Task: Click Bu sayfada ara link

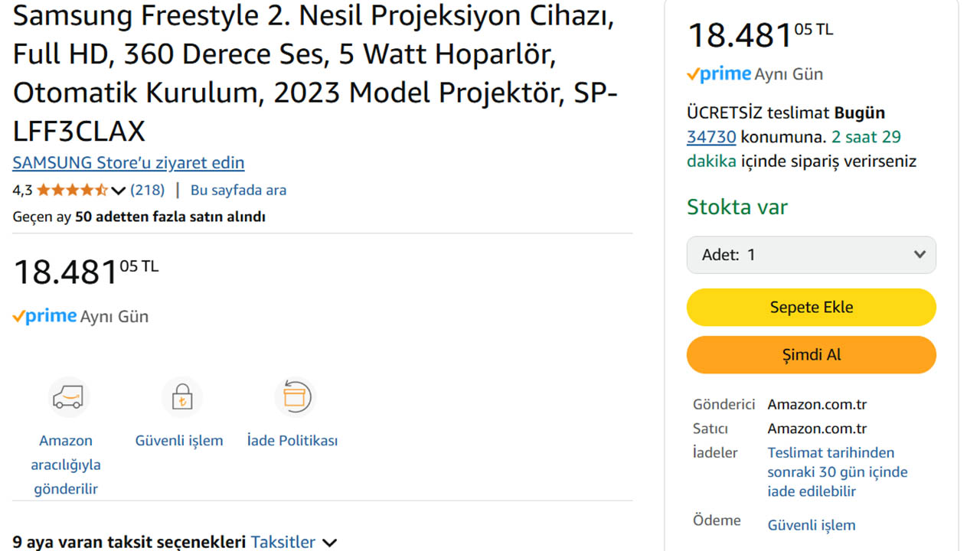Action: pyautogui.click(x=238, y=190)
